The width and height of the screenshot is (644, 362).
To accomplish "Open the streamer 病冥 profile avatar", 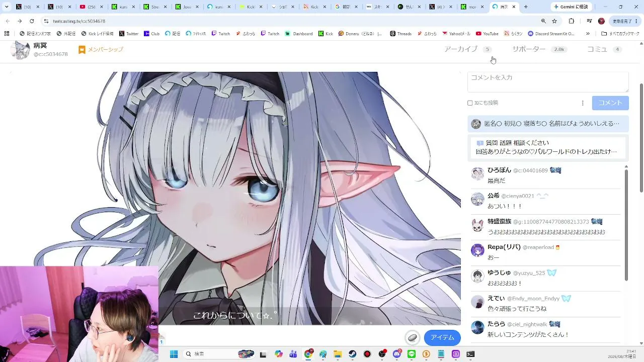I will 21,50.
